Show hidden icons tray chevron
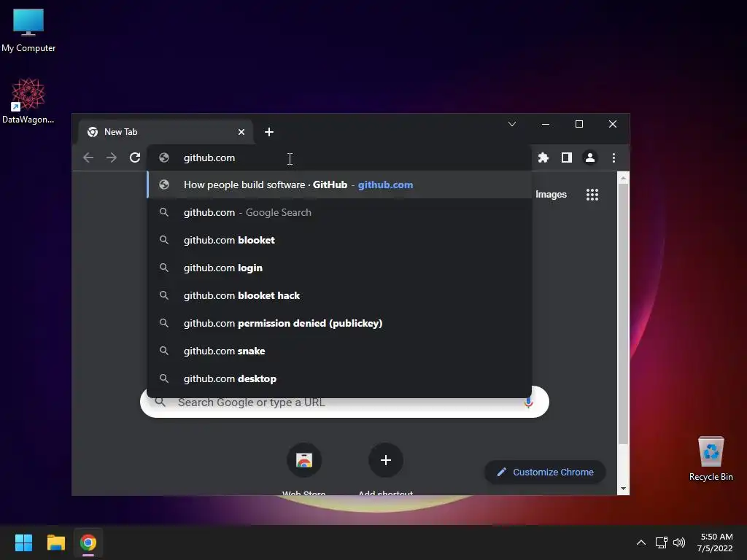 (641, 542)
